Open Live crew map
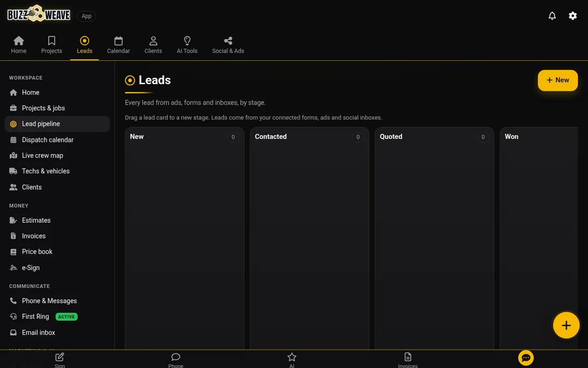588x368 pixels. tap(57, 155)
